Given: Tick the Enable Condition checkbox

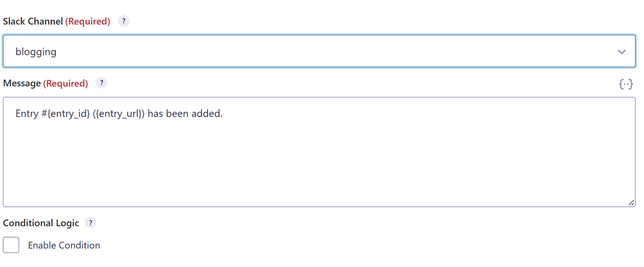Looking at the screenshot, I should coord(11,245).
